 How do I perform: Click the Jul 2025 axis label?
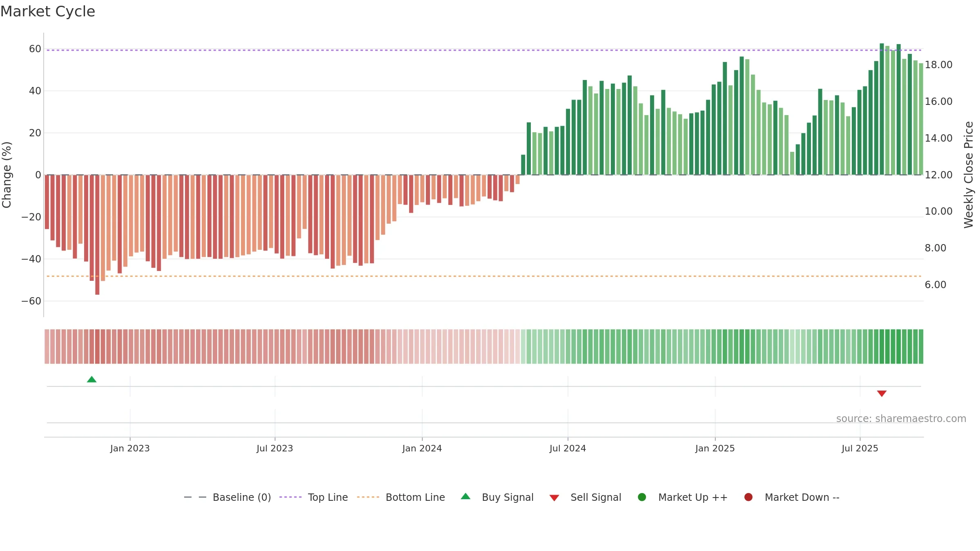pyautogui.click(x=860, y=449)
